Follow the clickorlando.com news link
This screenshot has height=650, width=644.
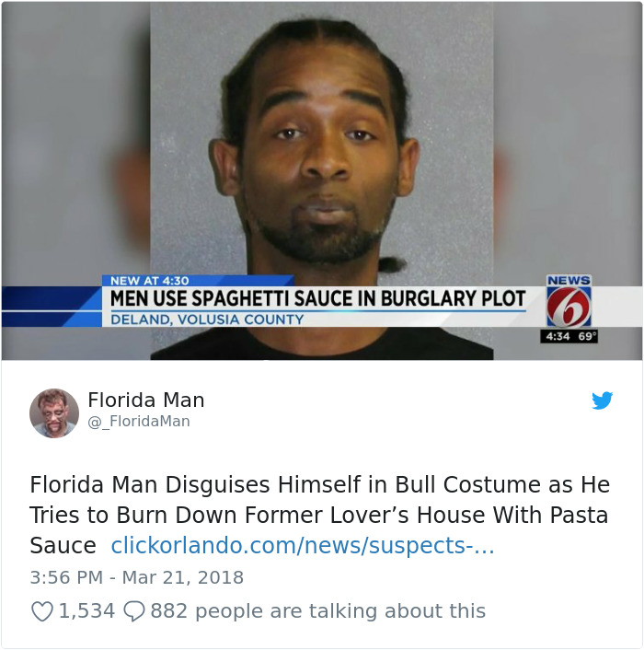(303, 546)
